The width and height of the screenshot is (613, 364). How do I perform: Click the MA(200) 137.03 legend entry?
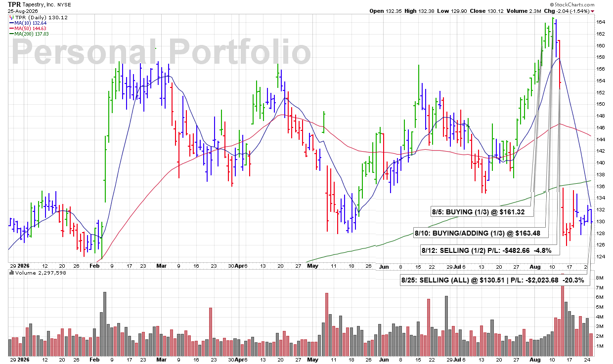click(32, 34)
